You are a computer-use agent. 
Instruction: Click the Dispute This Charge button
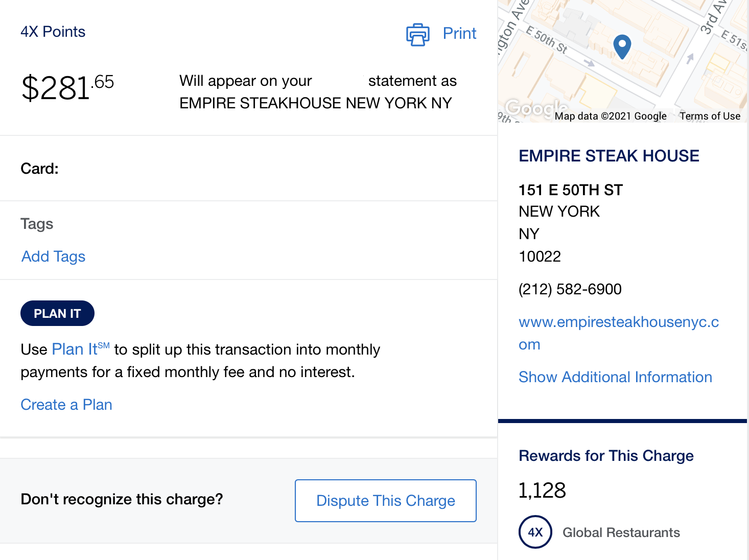tap(385, 501)
